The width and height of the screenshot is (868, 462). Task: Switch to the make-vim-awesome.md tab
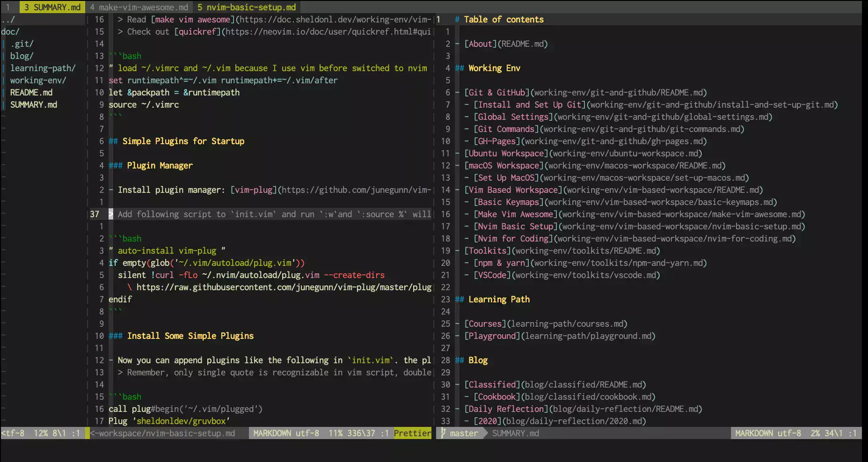pos(139,7)
